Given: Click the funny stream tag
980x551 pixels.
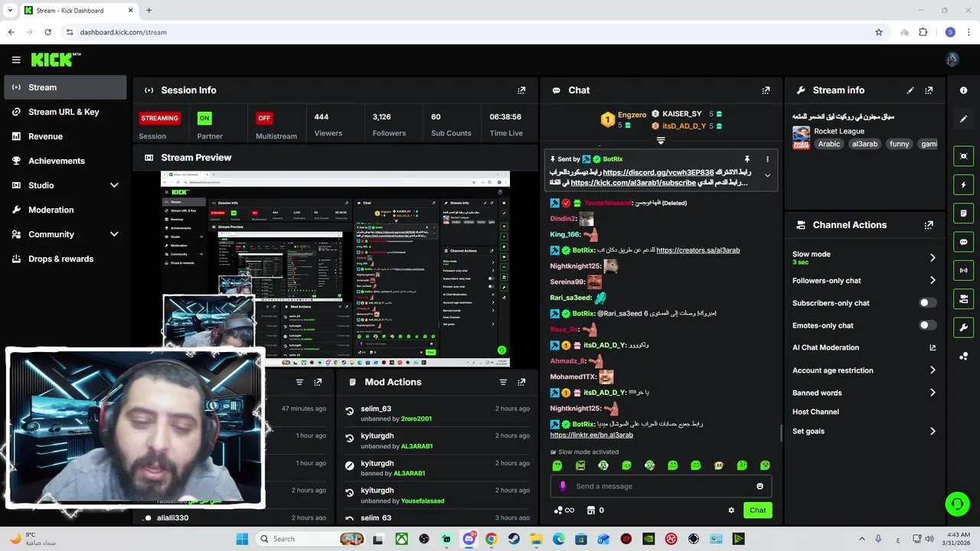Looking at the screenshot, I should pos(900,144).
